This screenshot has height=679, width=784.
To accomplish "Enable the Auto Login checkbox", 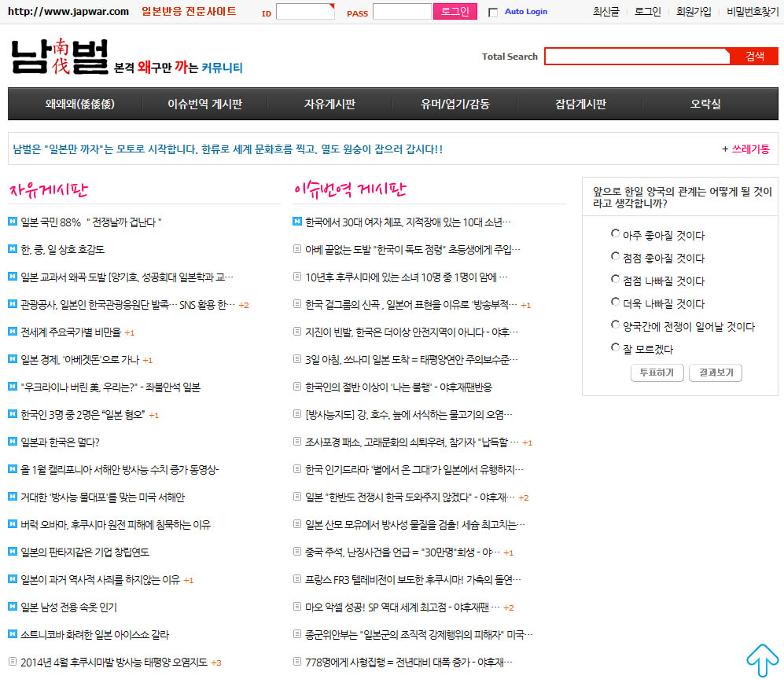I will tap(493, 13).
